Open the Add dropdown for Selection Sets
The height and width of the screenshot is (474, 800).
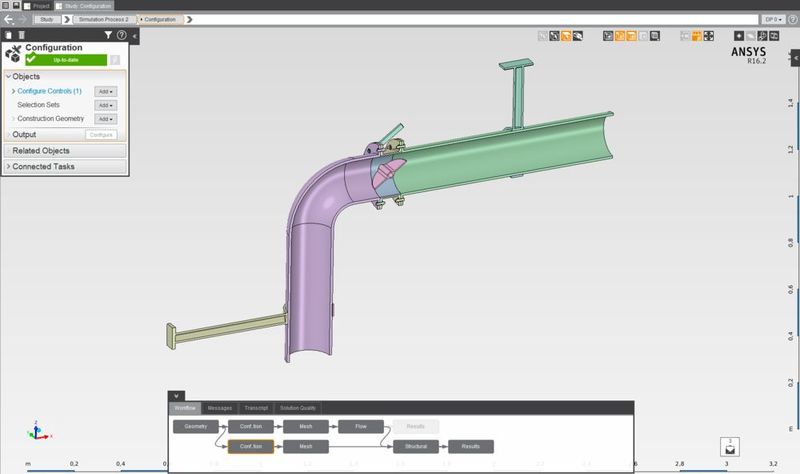click(105, 105)
